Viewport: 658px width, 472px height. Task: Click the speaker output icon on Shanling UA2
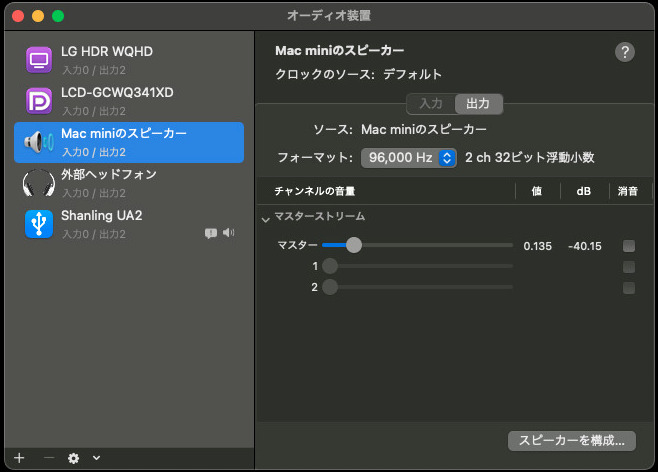point(229,232)
